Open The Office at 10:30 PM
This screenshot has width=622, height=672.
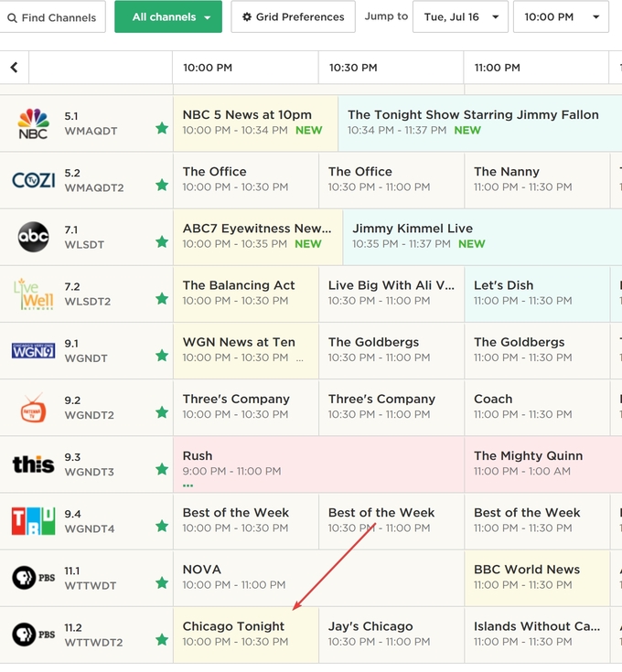coord(391,180)
